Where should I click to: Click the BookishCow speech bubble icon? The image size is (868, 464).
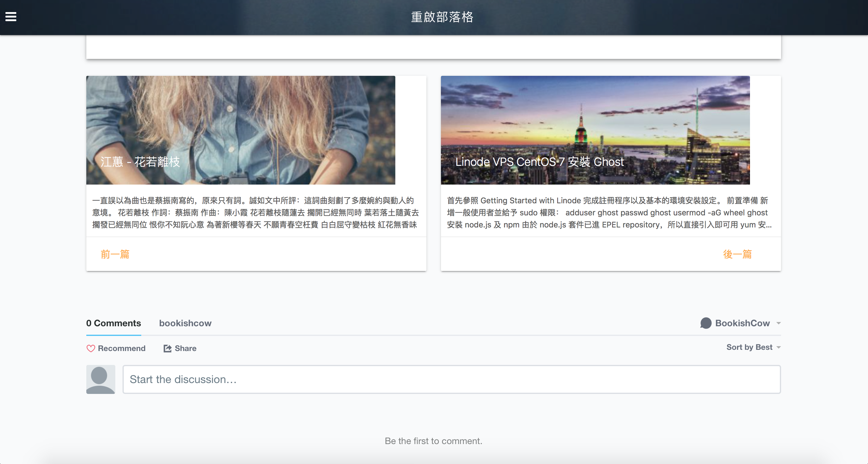706,323
